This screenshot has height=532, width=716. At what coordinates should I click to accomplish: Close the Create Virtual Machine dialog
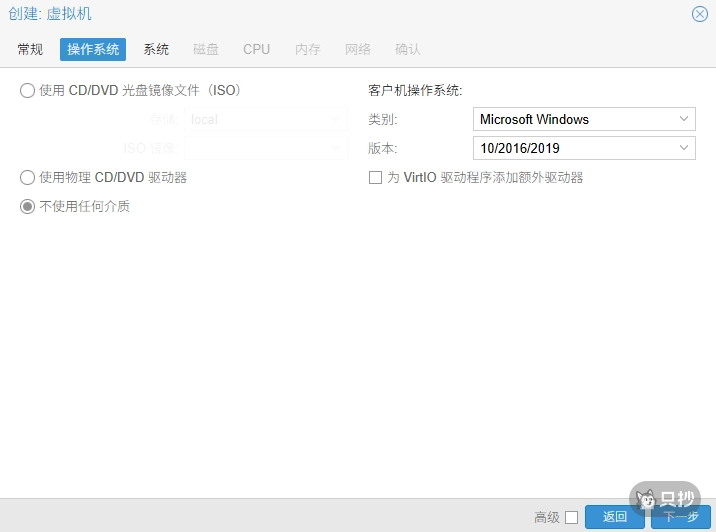point(700,14)
